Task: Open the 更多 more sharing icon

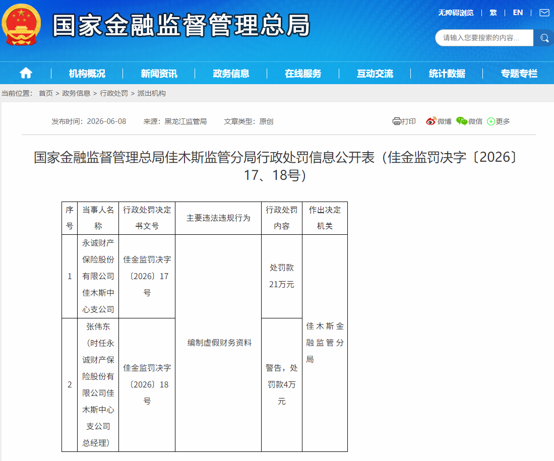Action: tap(491, 122)
